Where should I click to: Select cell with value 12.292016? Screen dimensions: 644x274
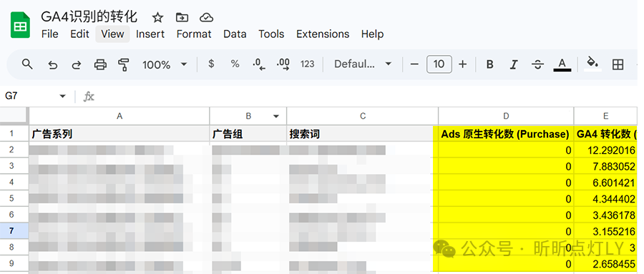click(606, 150)
